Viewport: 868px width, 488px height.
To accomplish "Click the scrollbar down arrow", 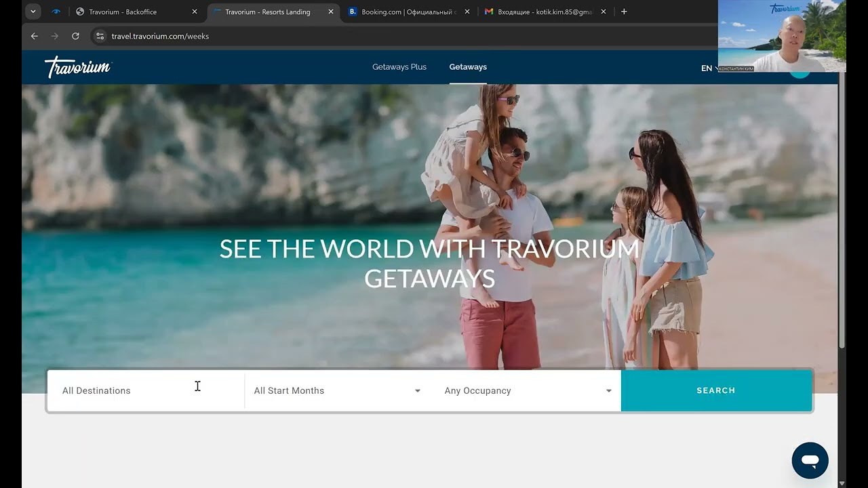I will (x=842, y=483).
